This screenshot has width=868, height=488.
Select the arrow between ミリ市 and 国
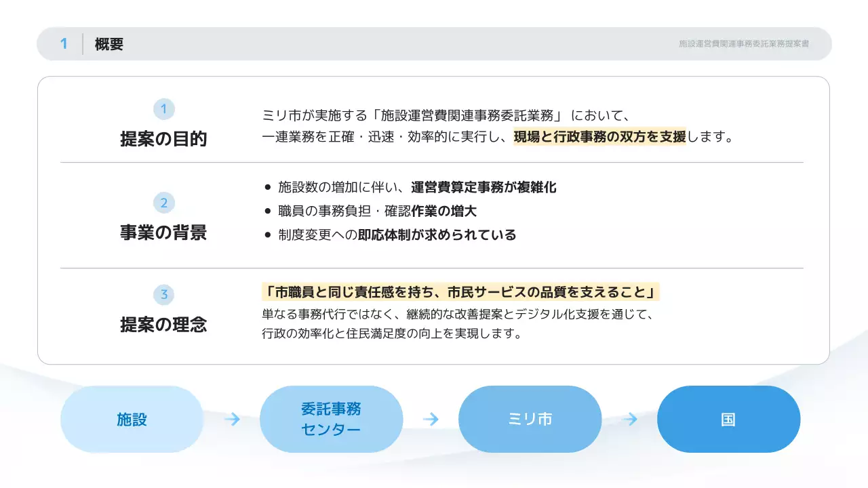pos(629,419)
